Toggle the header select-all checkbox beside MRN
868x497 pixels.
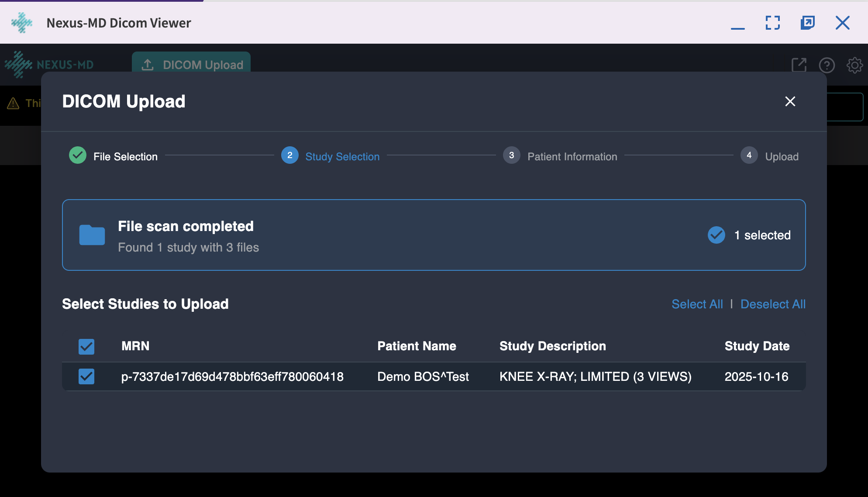[86, 347]
